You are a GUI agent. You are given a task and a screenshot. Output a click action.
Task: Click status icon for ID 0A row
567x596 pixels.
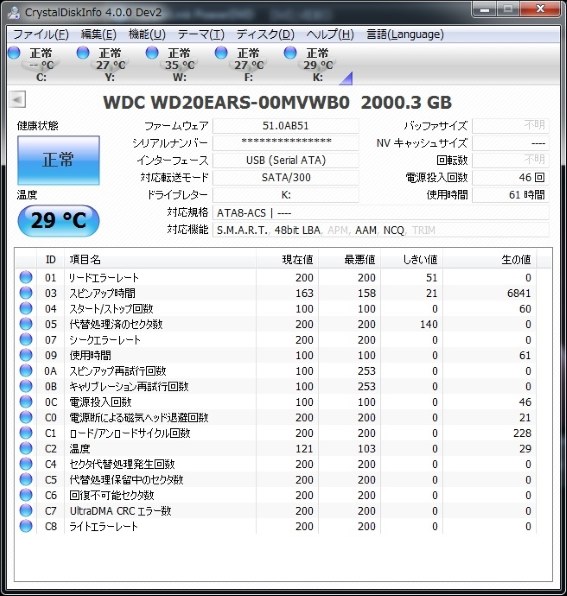point(26,371)
